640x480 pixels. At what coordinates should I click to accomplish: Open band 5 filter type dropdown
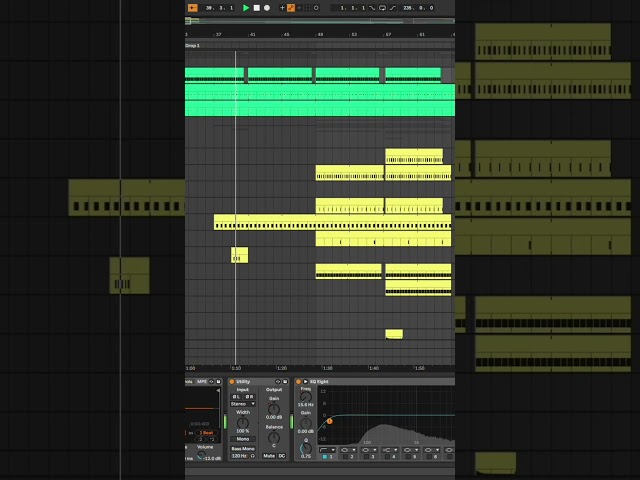point(411,450)
